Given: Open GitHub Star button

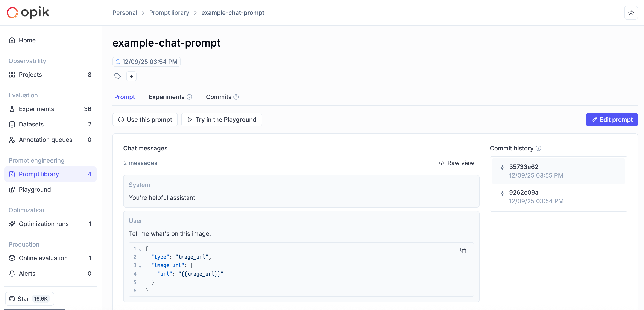Looking at the screenshot, I should pyautogui.click(x=29, y=298).
